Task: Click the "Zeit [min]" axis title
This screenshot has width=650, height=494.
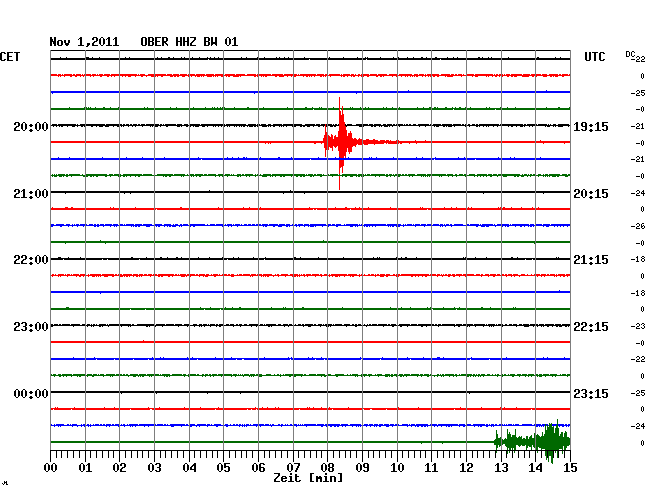Action: click(x=308, y=478)
